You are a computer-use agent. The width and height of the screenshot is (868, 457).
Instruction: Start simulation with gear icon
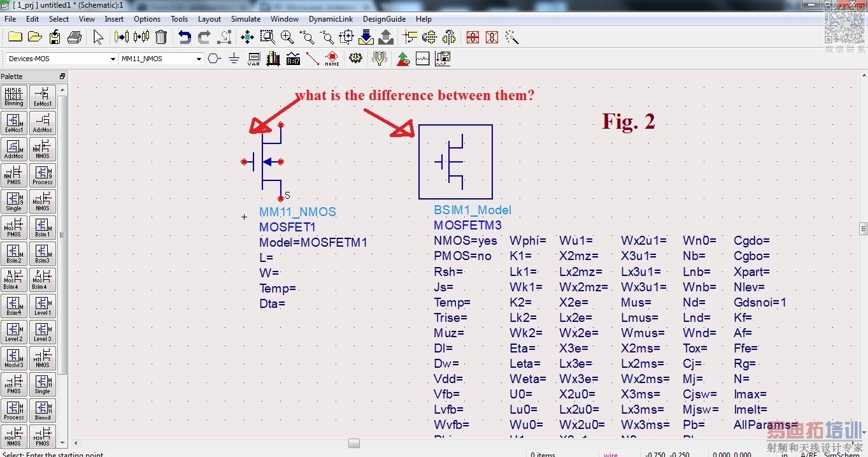pyautogui.click(x=355, y=59)
